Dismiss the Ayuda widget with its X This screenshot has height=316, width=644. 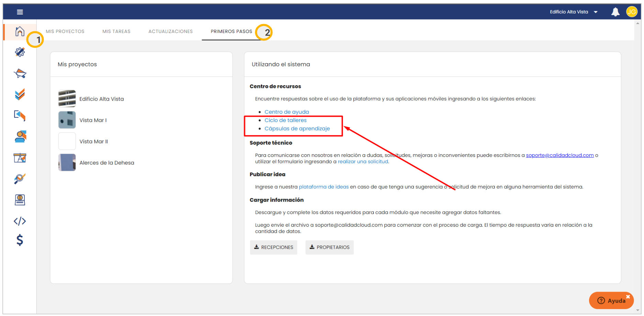pos(628,297)
